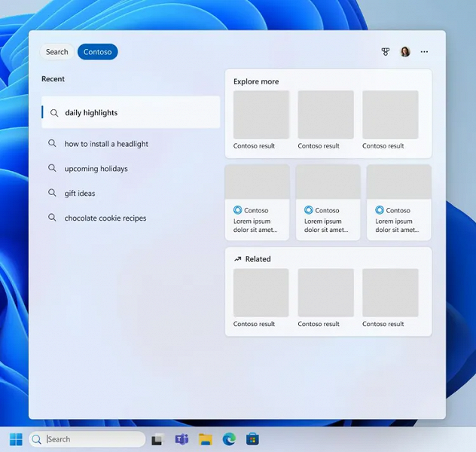Select the Contoso tab

tap(97, 52)
